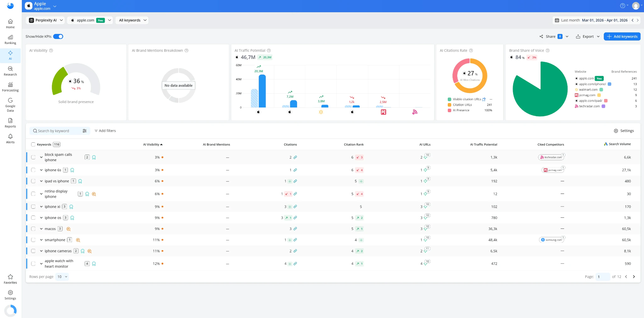
Task: Select the iphone 6s row checkbox
Action: (33, 170)
